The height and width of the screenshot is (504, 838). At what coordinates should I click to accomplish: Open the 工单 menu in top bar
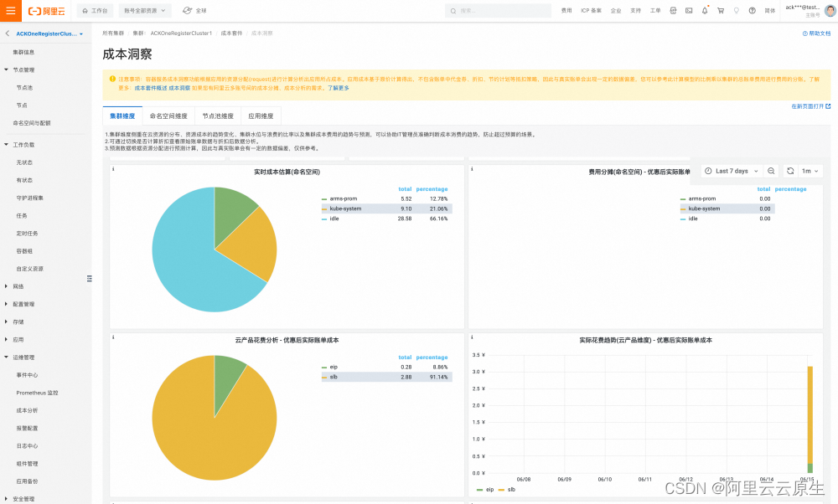point(655,11)
